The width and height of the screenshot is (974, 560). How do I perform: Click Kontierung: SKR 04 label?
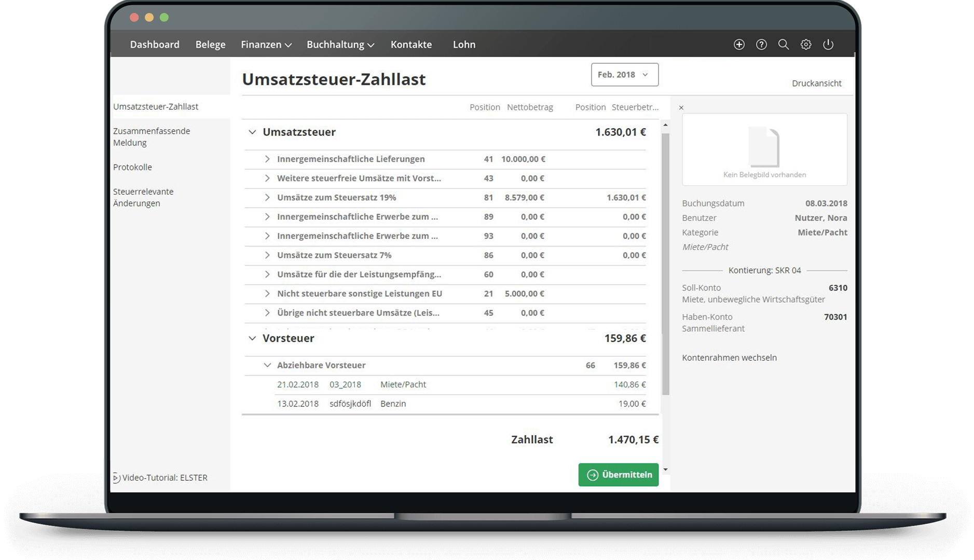tap(764, 271)
